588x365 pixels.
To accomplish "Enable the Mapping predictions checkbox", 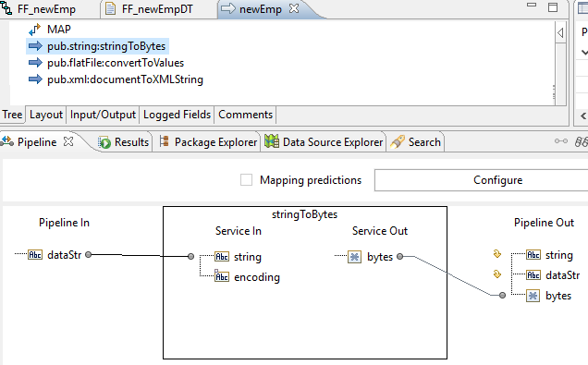I will pyautogui.click(x=246, y=180).
